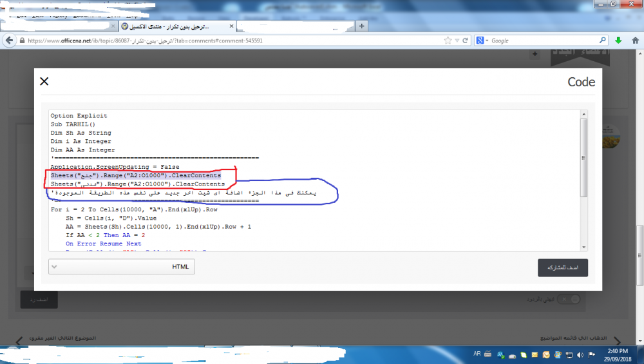Screen dimensions: 644x364
Task: Click the search magnifier in Google box
Action: pos(601,41)
